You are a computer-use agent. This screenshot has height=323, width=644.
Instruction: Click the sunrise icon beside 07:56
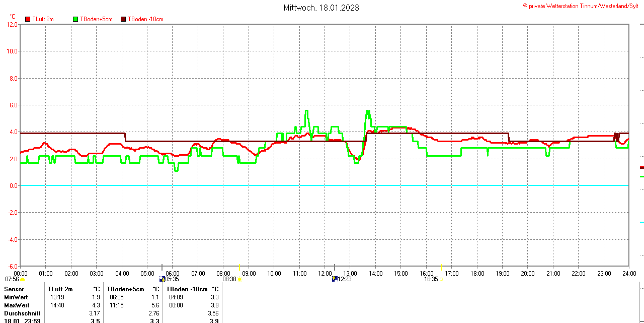(22, 279)
